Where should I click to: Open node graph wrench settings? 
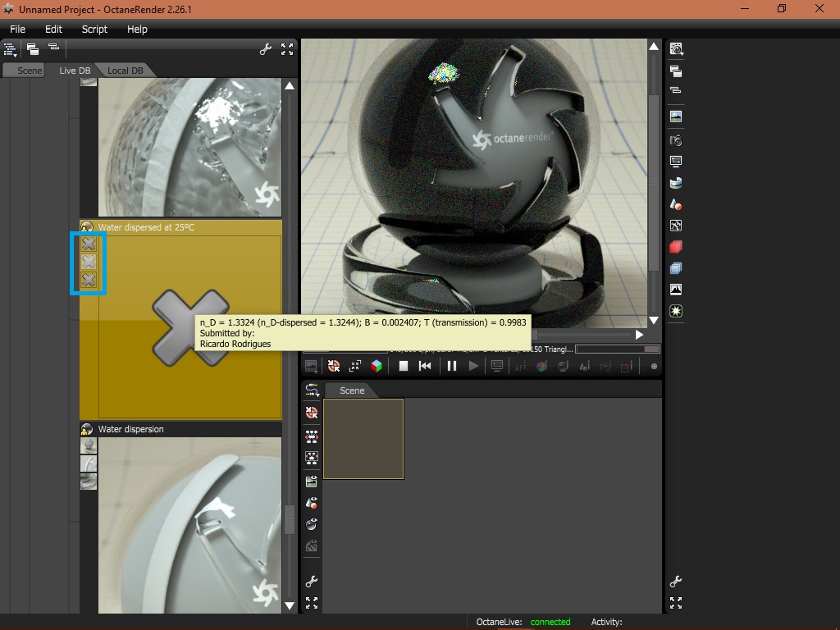click(311, 582)
